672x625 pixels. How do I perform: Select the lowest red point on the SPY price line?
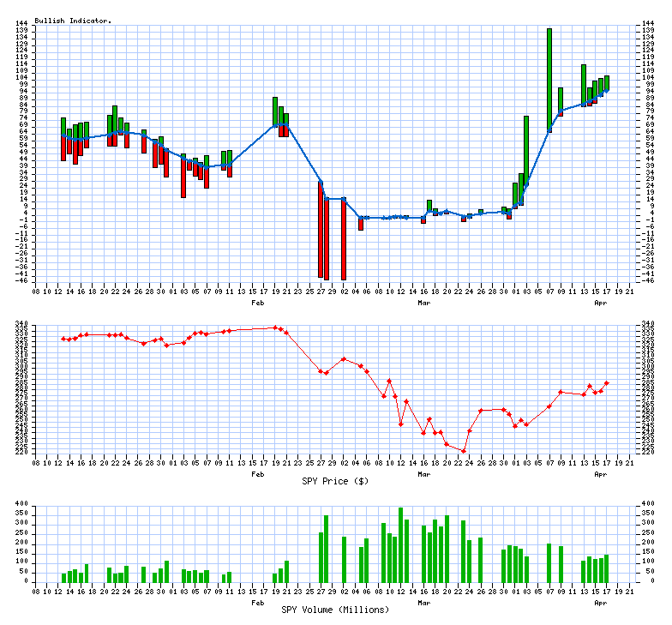pyautogui.click(x=464, y=451)
